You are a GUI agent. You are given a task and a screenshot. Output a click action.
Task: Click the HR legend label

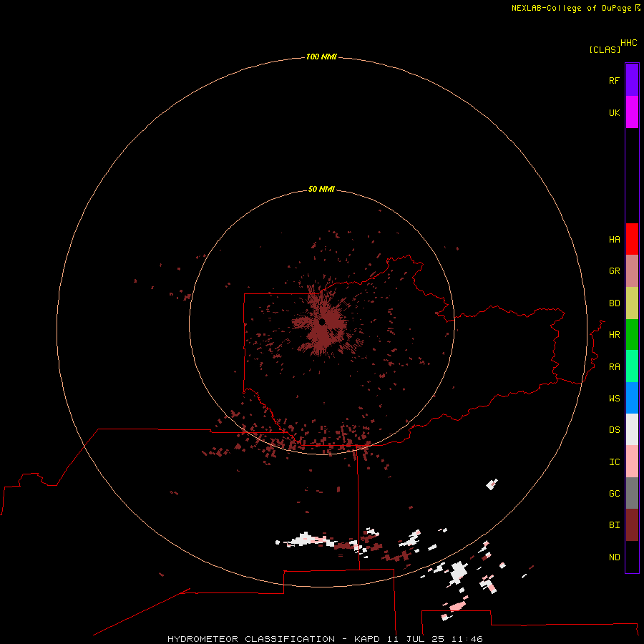[614, 335]
